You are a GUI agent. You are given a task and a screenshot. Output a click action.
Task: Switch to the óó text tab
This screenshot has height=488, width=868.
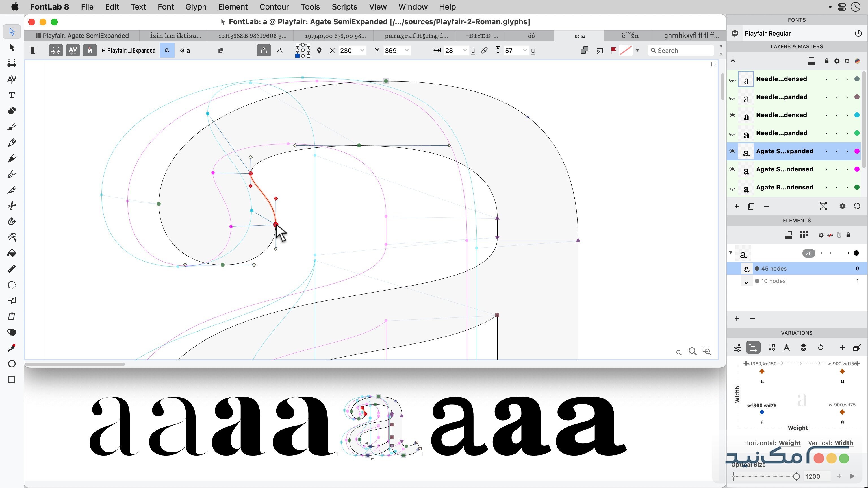click(x=532, y=35)
